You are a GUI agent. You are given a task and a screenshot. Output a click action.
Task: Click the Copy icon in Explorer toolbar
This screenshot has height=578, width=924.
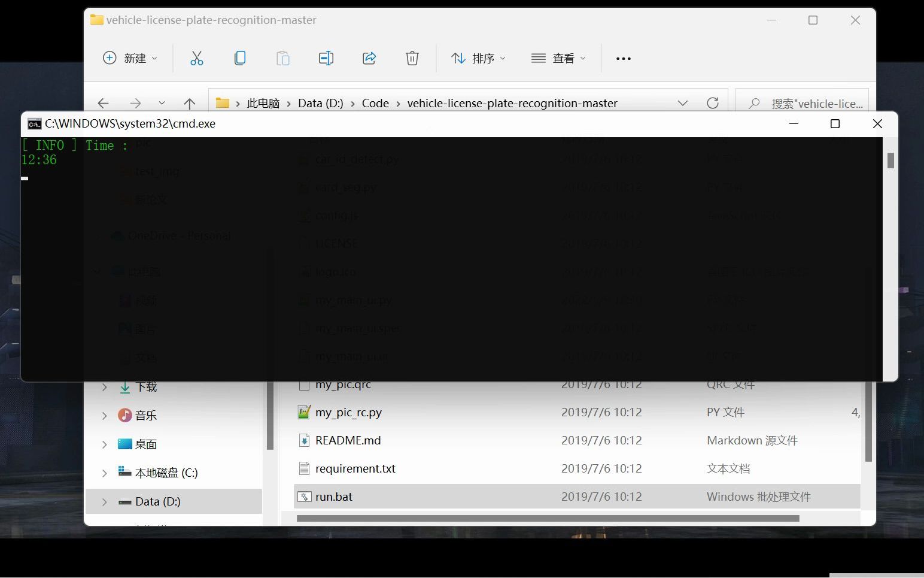point(240,58)
